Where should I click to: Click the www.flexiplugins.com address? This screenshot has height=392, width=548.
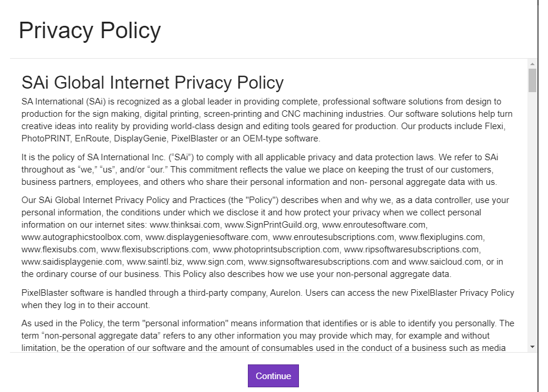[x=441, y=237]
